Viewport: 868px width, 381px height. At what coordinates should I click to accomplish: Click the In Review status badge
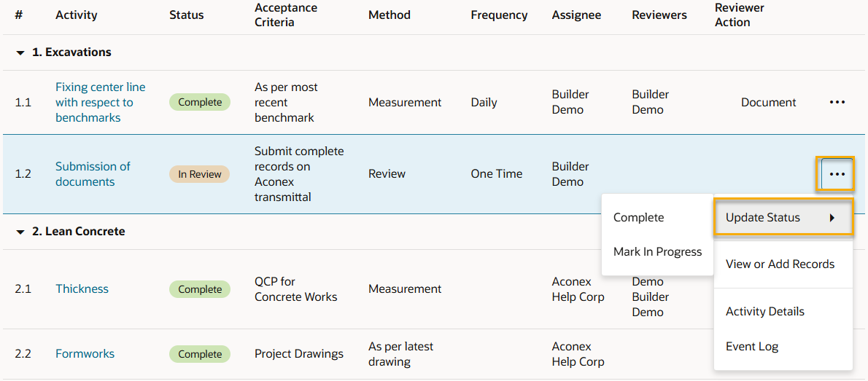point(200,174)
